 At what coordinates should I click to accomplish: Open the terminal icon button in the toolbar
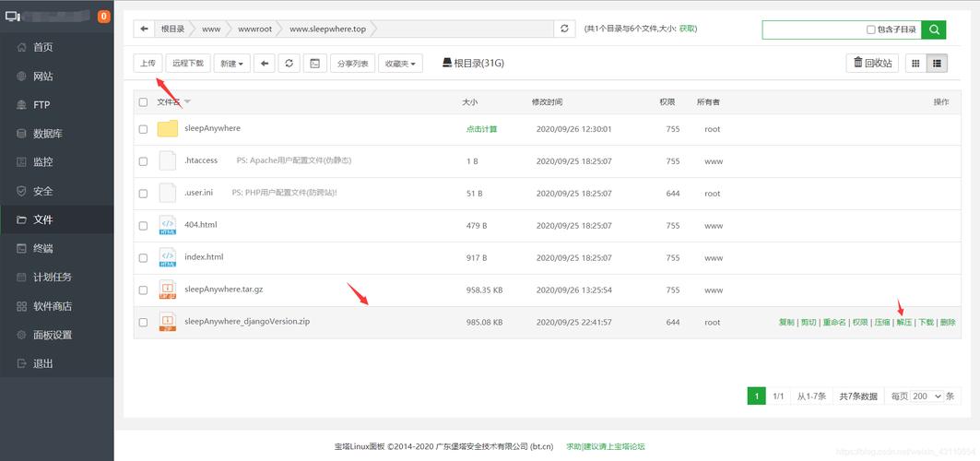[x=315, y=63]
